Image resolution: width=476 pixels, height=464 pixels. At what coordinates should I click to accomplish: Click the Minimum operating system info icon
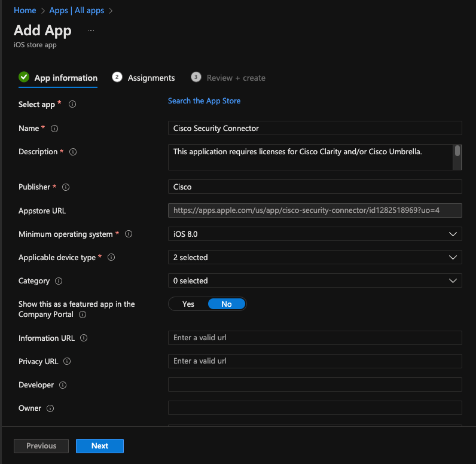coord(128,234)
